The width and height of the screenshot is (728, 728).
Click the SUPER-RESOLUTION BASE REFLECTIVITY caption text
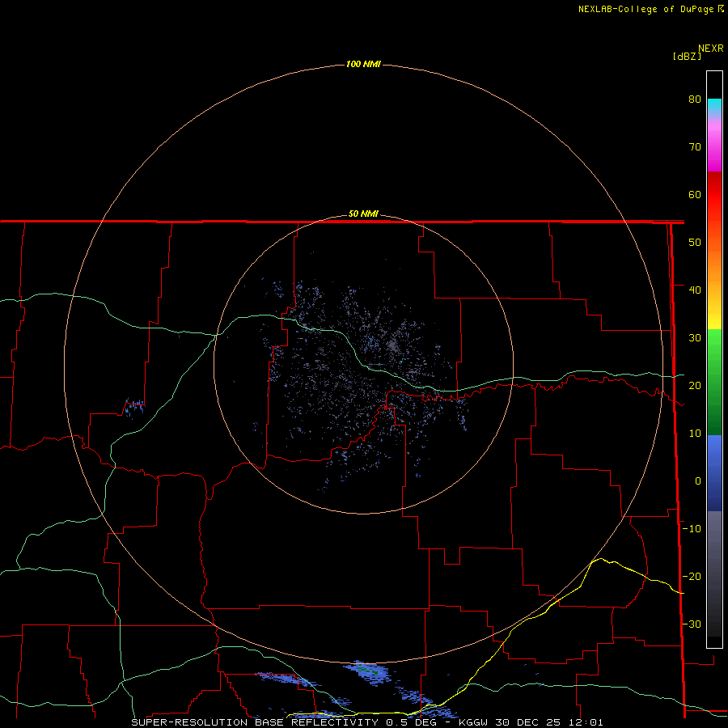point(253,722)
